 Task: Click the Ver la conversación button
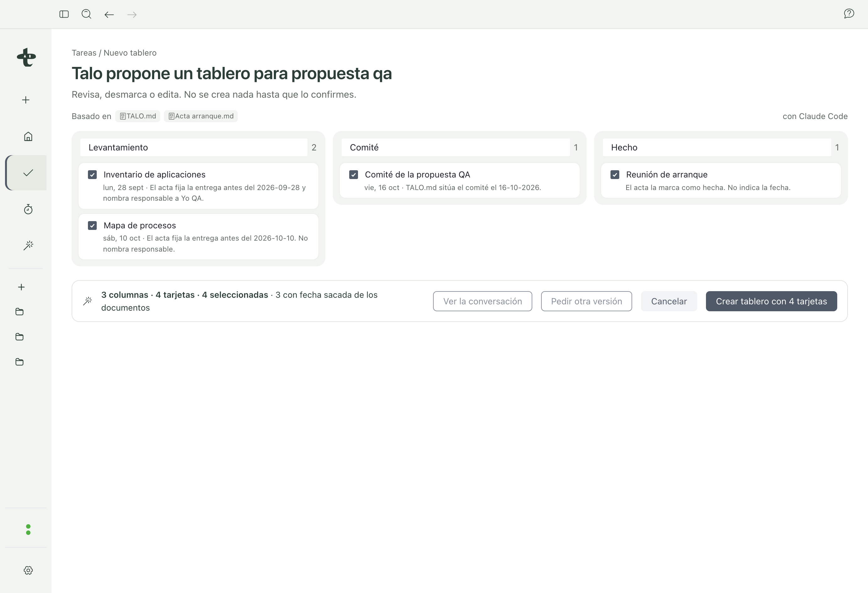(x=483, y=301)
